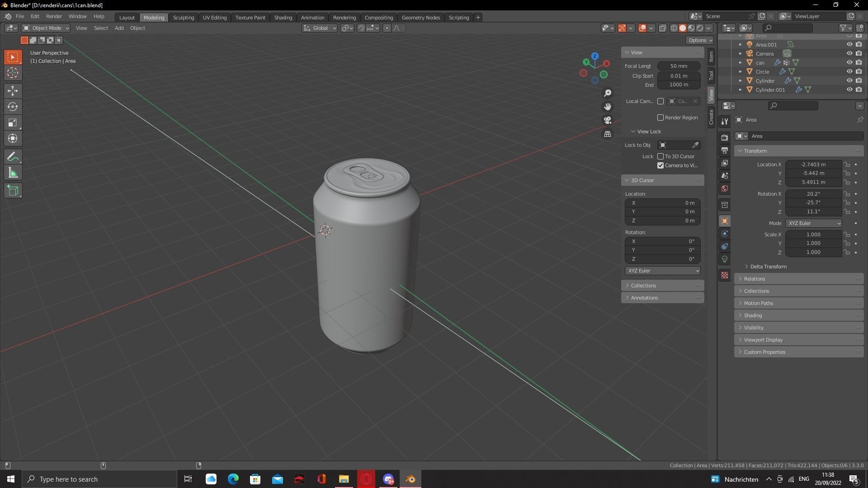
Task: Disable the Camera to View checkbox
Action: point(660,165)
